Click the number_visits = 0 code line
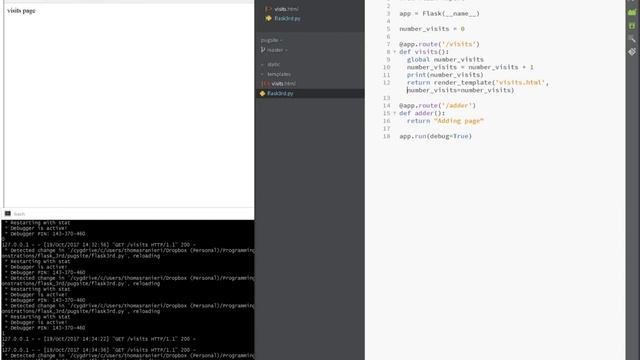Viewport: 640px width, 360px height. click(432, 29)
